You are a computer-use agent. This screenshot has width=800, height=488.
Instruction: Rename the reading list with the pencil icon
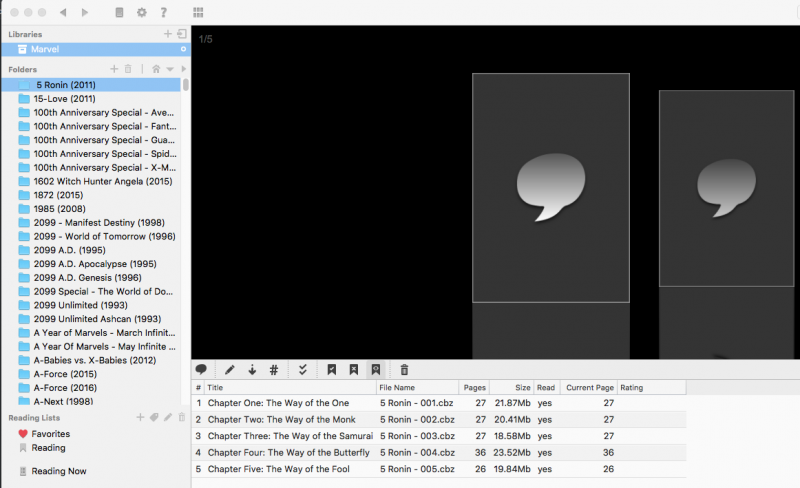point(168,417)
